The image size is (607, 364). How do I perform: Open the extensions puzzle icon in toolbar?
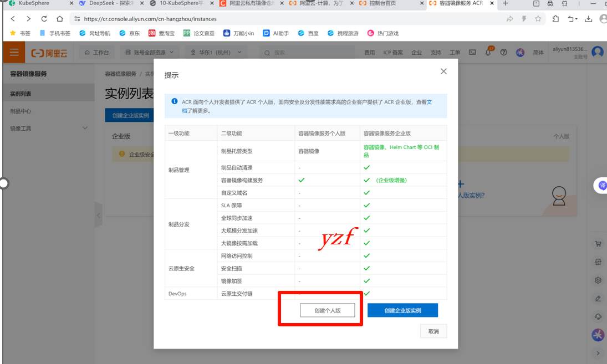[555, 19]
